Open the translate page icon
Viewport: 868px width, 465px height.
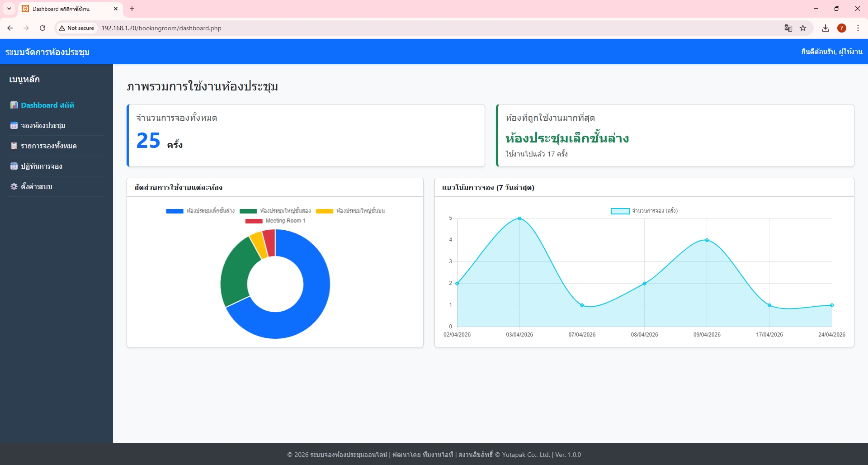(788, 28)
